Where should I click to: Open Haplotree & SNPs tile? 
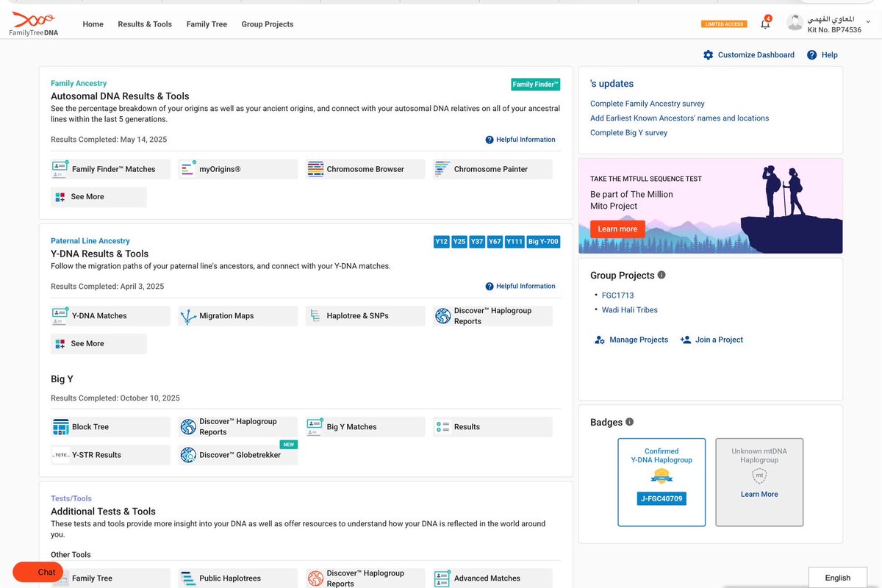tap(365, 316)
